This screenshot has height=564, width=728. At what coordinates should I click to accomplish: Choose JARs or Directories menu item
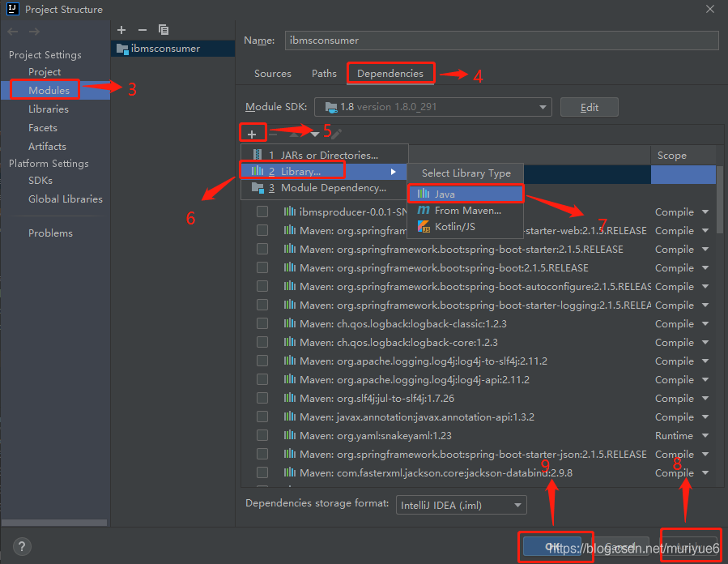click(325, 155)
